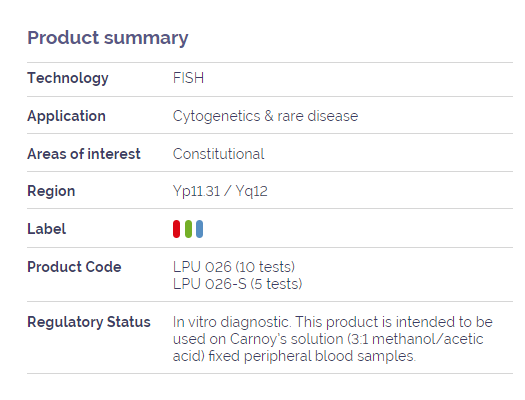Click the Areas of interest label
This screenshot has height=400, width=525.
pos(84,154)
